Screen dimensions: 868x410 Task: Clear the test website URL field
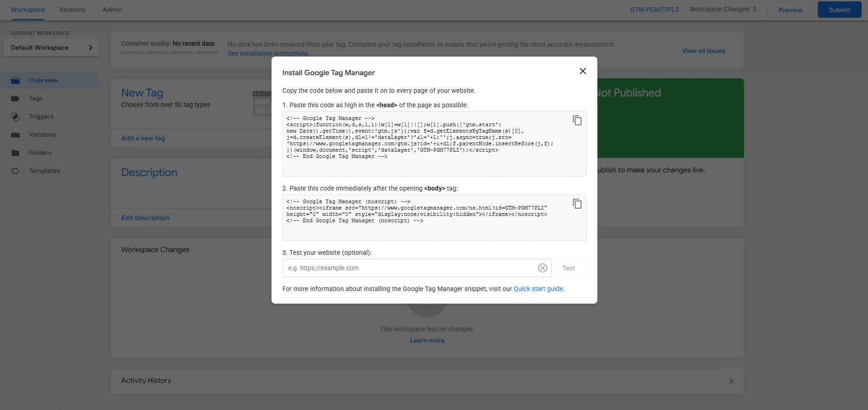coord(543,268)
